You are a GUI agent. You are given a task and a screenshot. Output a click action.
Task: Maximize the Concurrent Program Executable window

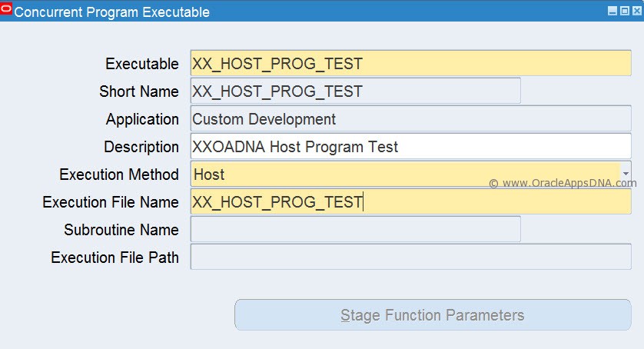(625, 11)
